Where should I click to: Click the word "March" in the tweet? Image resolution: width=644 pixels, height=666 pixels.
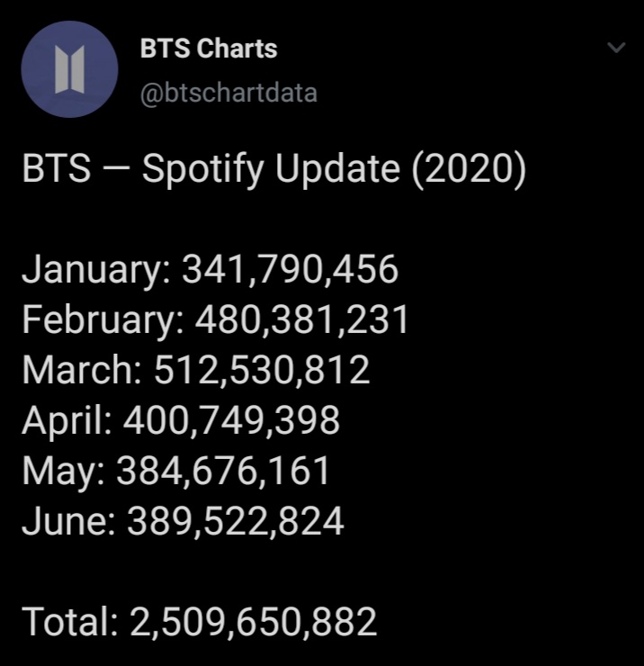click(76, 371)
